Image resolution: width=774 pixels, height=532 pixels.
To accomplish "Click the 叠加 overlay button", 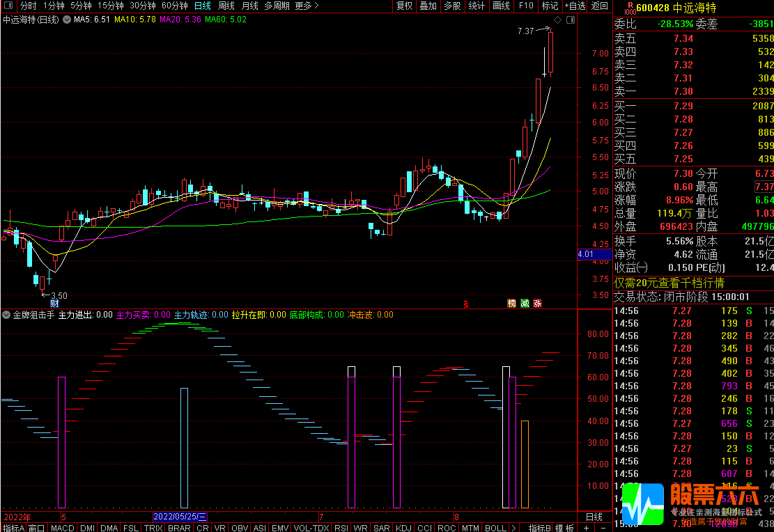I will [428, 6].
